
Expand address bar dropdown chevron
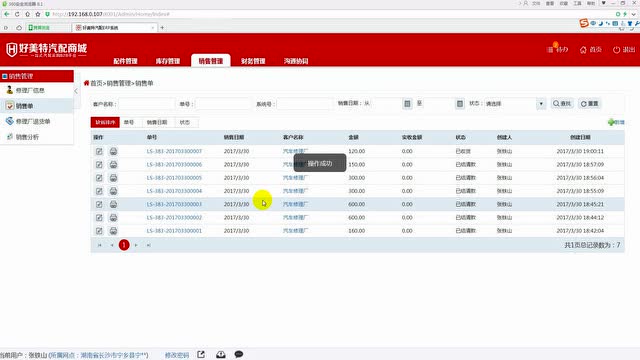[633, 14]
